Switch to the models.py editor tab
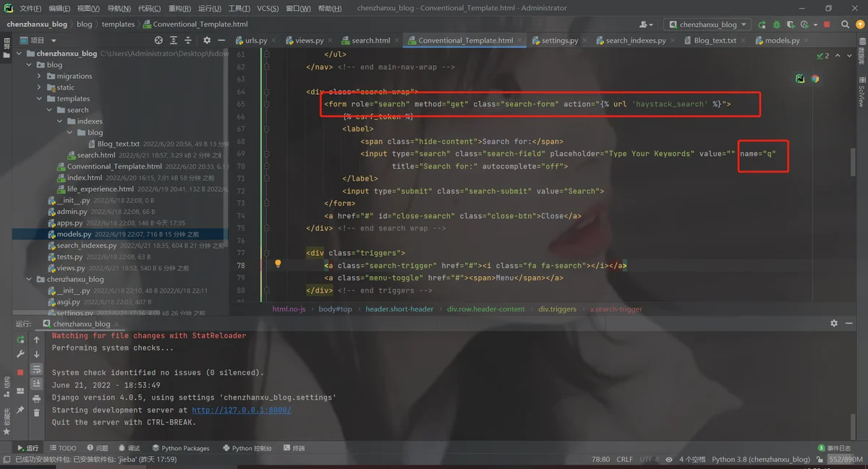 coord(781,40)
